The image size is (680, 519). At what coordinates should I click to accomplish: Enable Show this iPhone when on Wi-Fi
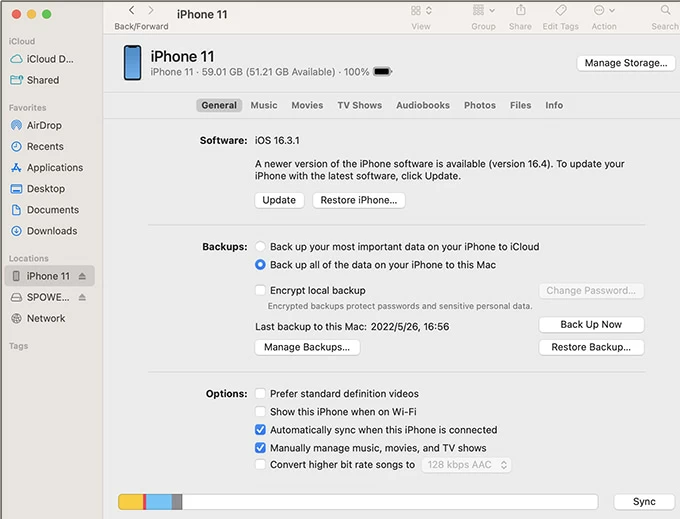point(261,412)
